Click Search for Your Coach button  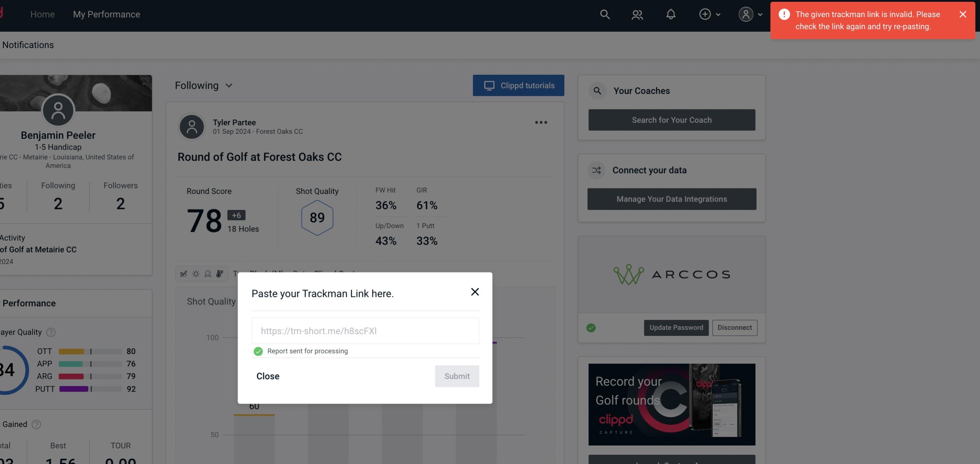[671, 119]
